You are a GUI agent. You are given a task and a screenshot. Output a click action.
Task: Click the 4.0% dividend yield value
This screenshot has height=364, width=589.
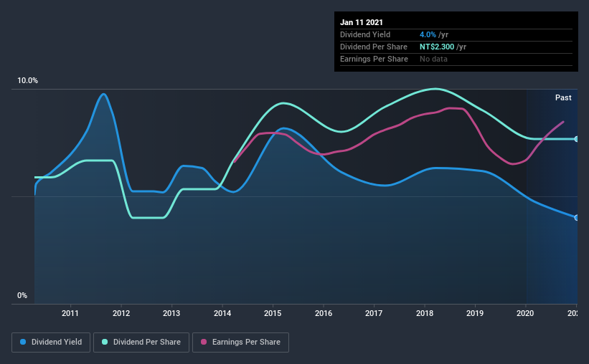pos(428,34)
